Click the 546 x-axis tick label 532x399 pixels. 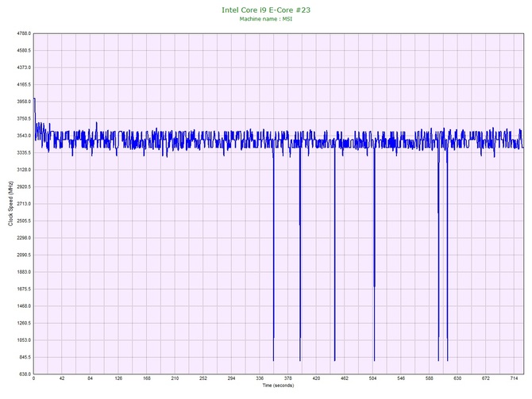tap(401, 378)
